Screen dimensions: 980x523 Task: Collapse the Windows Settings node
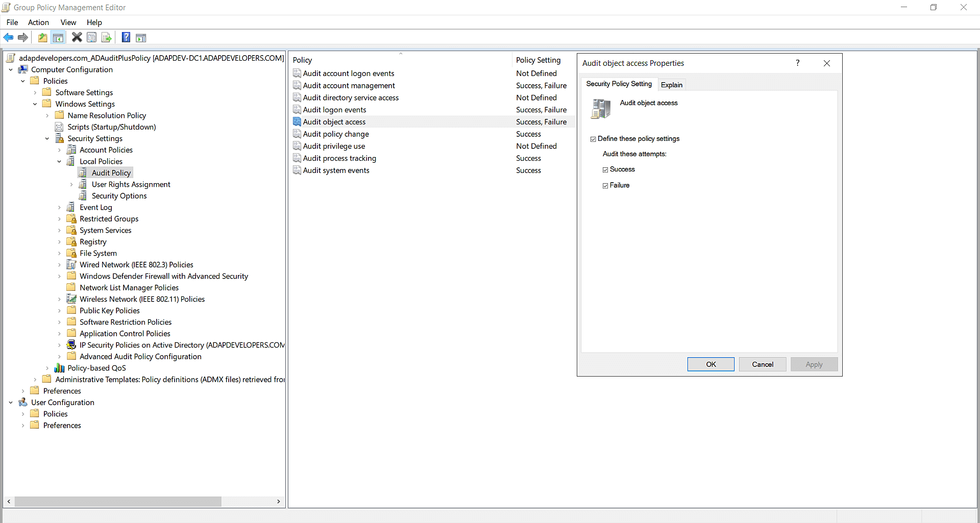point(35,104)
